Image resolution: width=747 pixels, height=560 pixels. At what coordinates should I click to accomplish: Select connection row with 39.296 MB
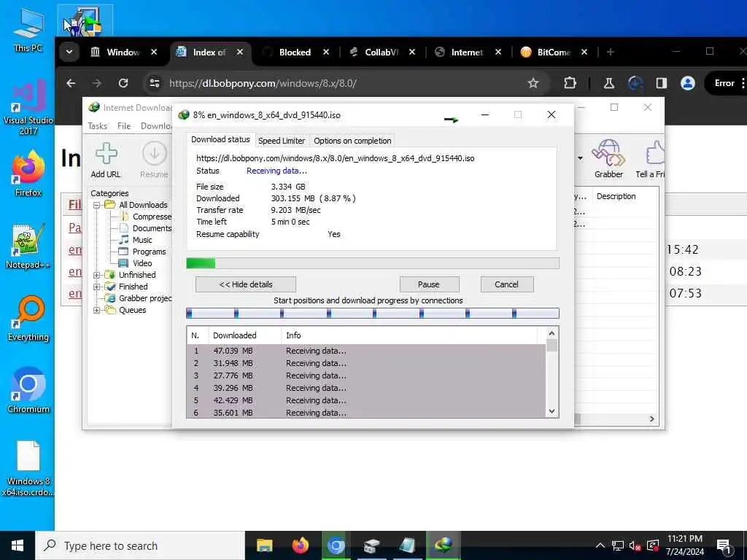(366, 388)
